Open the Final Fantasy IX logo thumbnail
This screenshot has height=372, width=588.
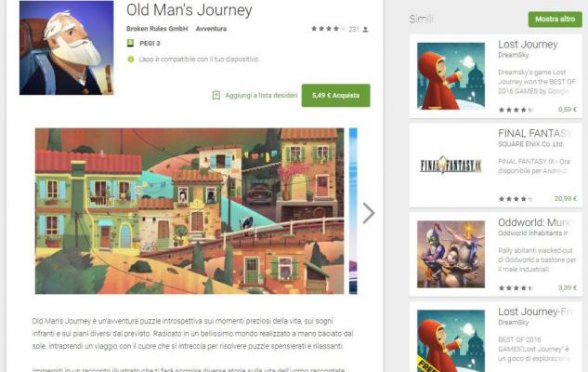pos(451,166)
